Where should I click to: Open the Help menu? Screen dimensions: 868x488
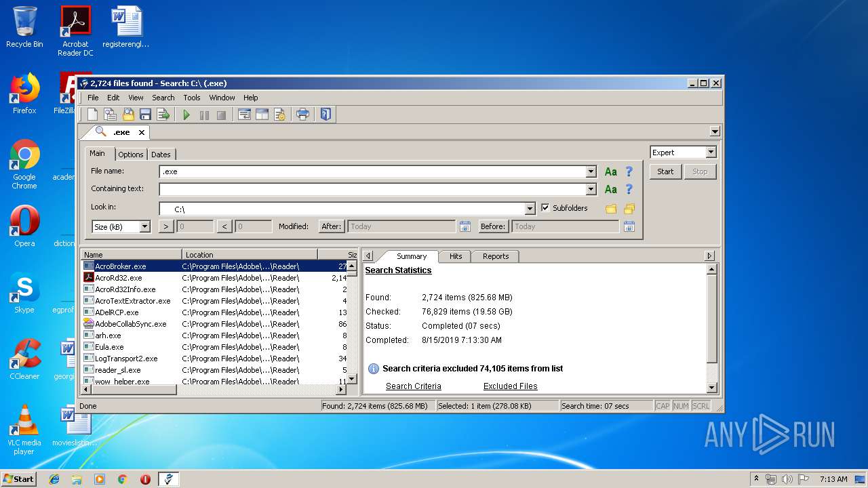tap(251, 98)
